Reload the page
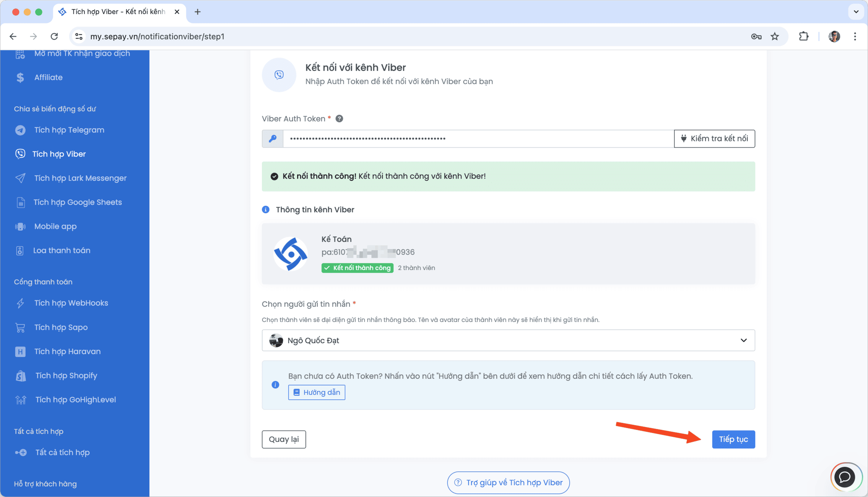 pyautogui.click(x=54, y=36)
